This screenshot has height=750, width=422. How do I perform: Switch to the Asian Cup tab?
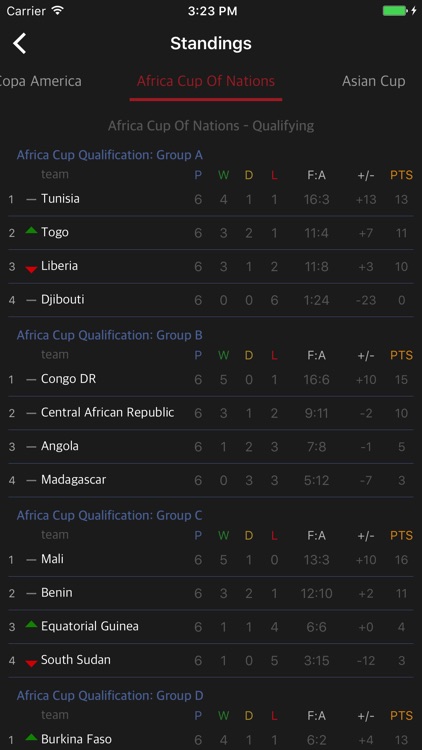click(373, 81)
